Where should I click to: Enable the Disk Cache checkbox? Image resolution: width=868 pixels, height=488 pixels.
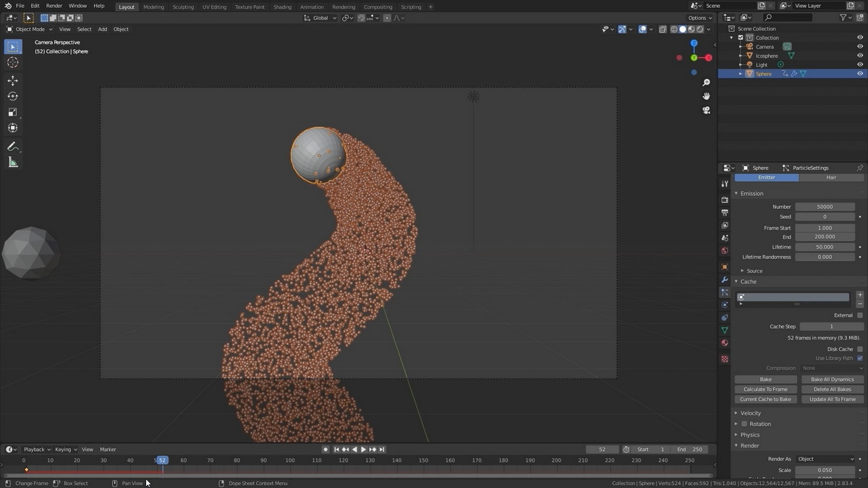859,349
